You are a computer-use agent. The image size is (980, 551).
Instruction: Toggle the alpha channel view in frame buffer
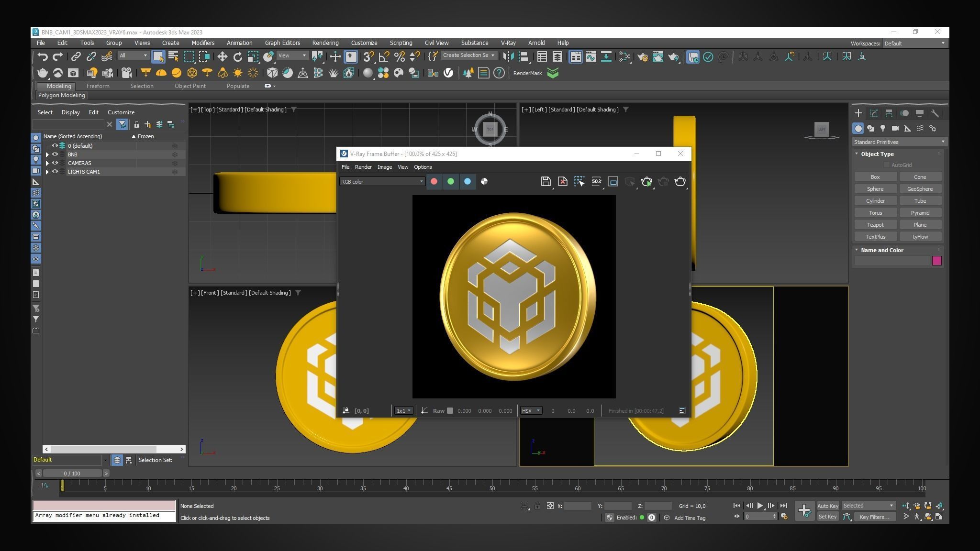pos(484,181)
